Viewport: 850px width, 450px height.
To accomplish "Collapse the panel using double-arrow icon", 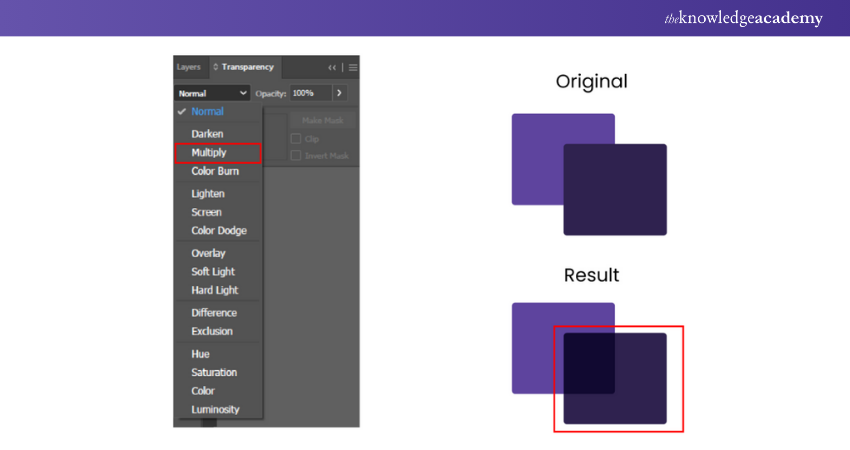I will 332,67.
